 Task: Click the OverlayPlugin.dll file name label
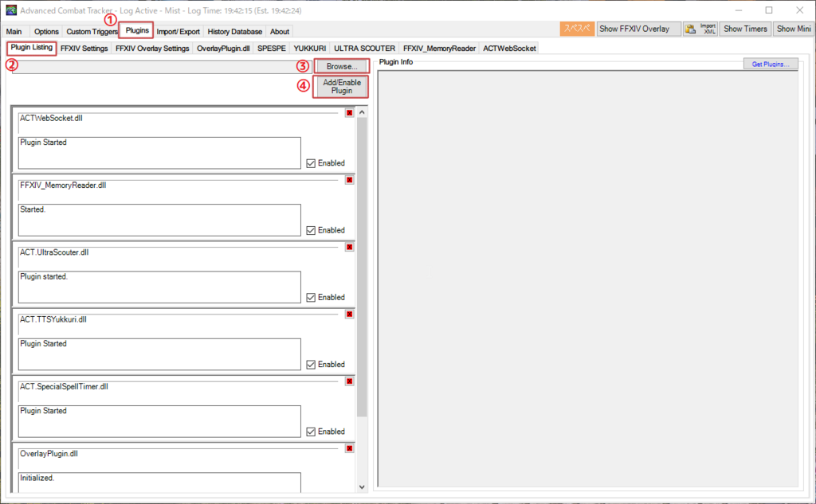(49, 454)
